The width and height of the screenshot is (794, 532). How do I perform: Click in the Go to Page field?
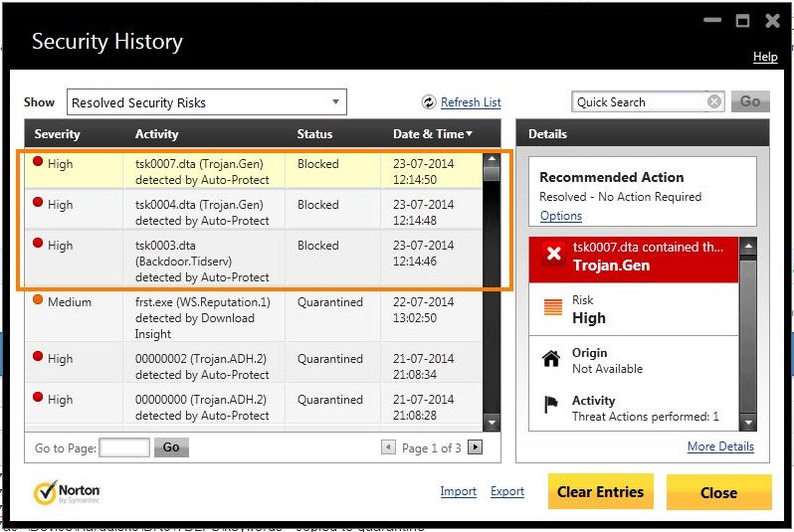tap(124, 447)
